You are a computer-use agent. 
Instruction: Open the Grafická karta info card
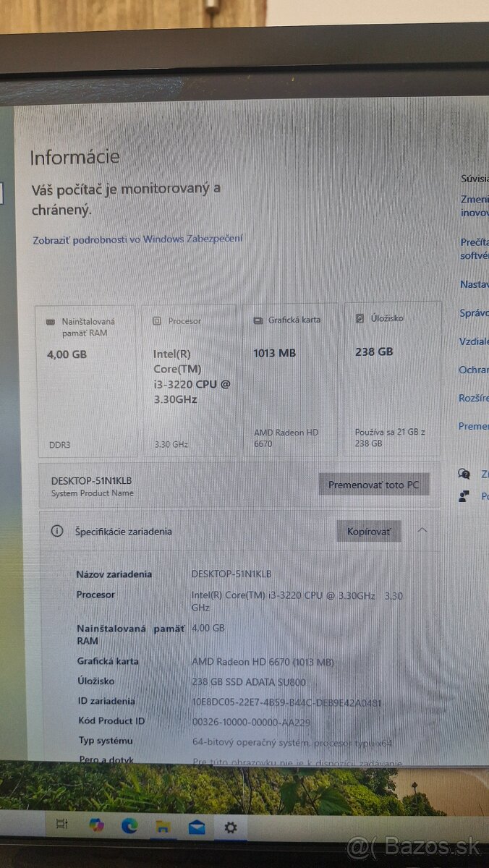(292, 381)
